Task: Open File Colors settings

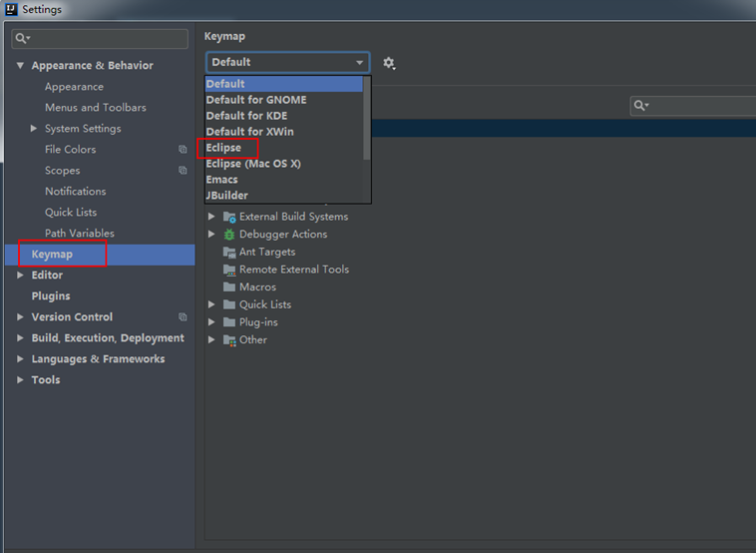Action: pos(71,150)
